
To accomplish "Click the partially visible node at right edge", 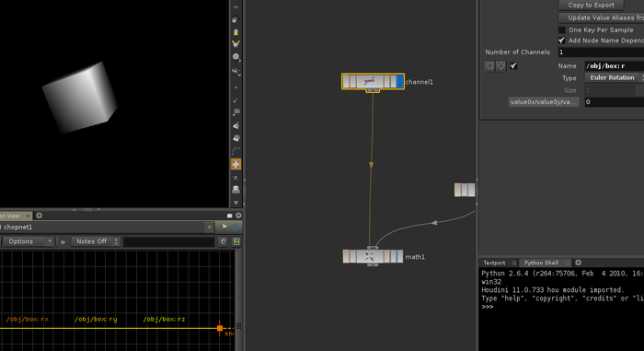I will pyautogui.click(x=465, y=190).
